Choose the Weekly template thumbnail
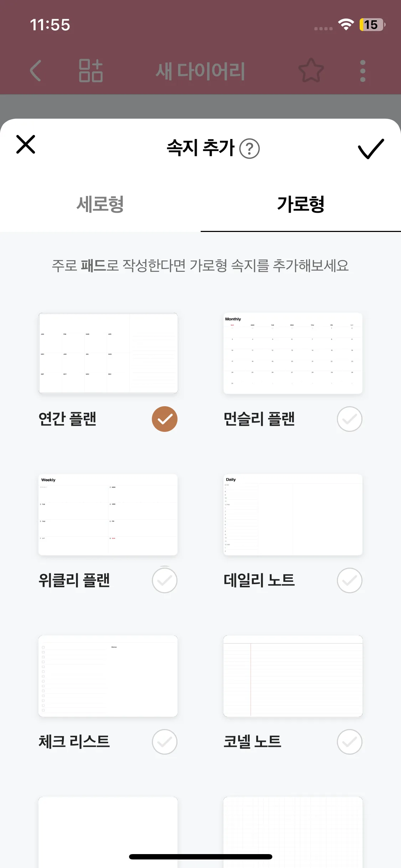The width and height of the screenshot is (401, 868). [x=108, y=515]
